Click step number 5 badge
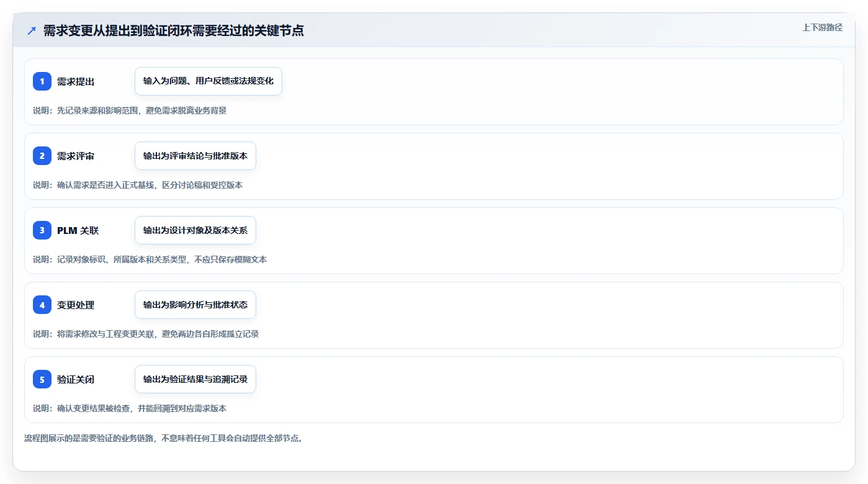 pos(42,379)
